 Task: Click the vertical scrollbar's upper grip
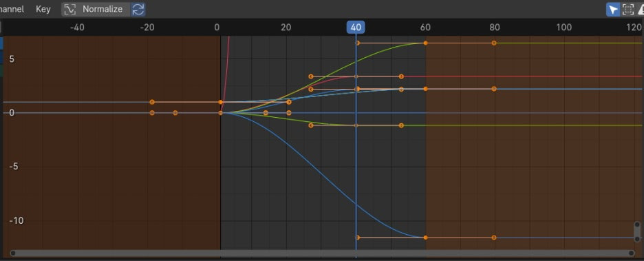[637, 225]
